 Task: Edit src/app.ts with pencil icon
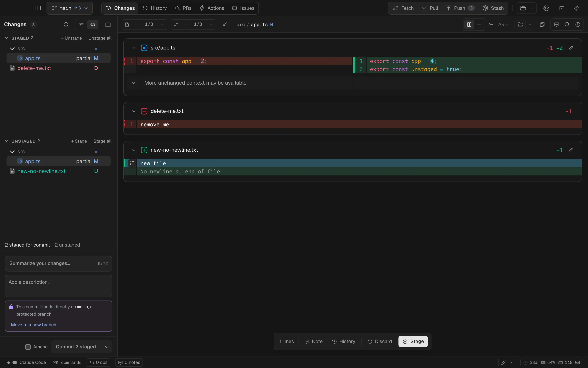[571, 48]
